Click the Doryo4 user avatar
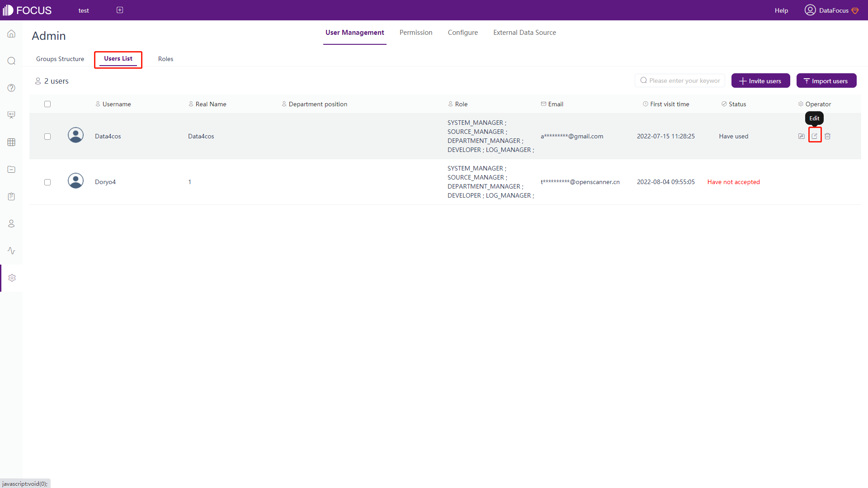This screenshot has height=488, width=868. pyautogui.click(x=75, y=181)
